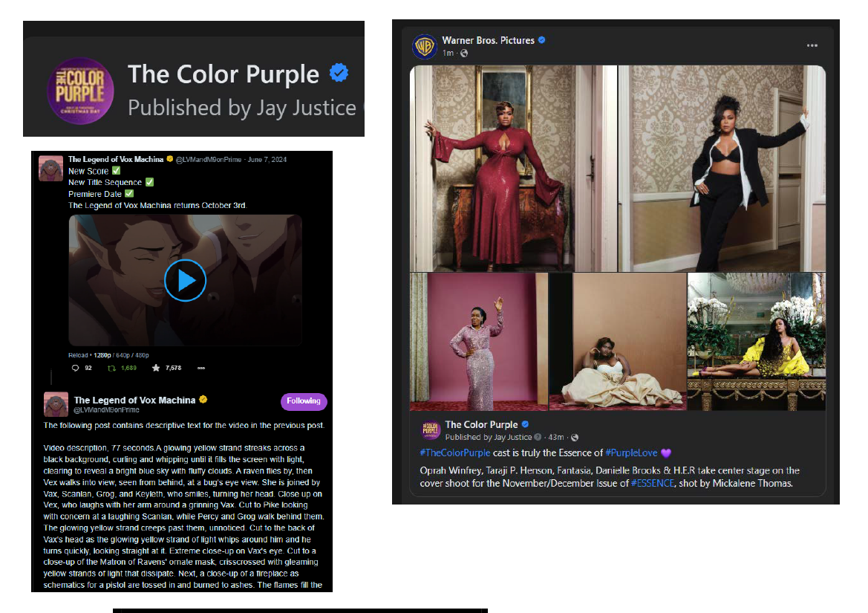This screenshot has width=868, height=613.
Task: Click the help icon after Jay Justice
Action: (x=538, y=438)
